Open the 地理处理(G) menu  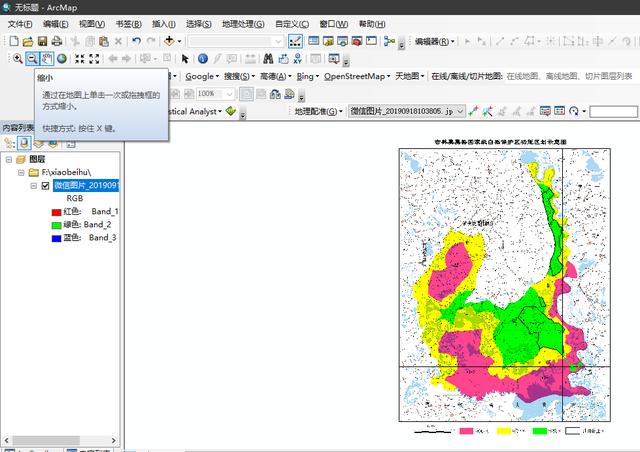click(243, 24)
